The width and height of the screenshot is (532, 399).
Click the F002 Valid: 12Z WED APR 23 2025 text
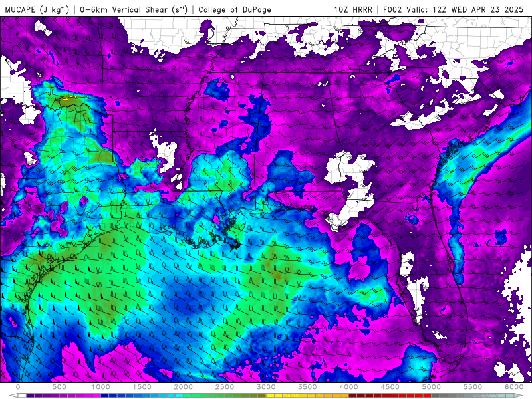(454, 9)
